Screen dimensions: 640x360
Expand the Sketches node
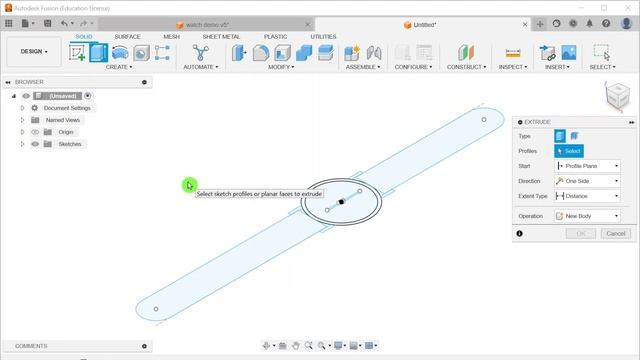[x=22, y=144]
